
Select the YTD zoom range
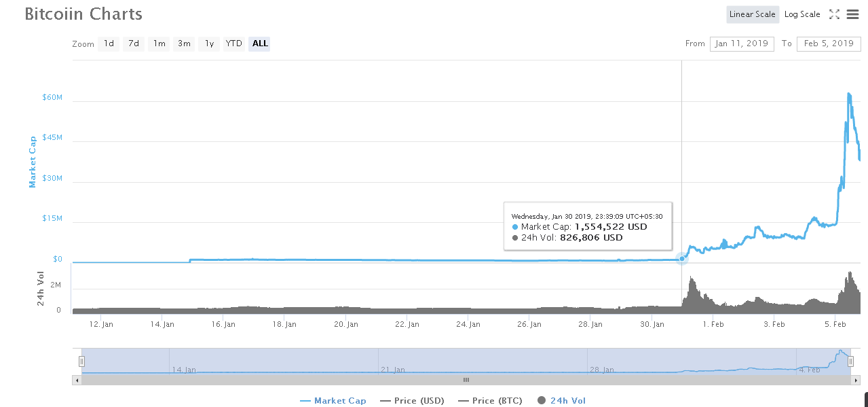pos(234,43)
